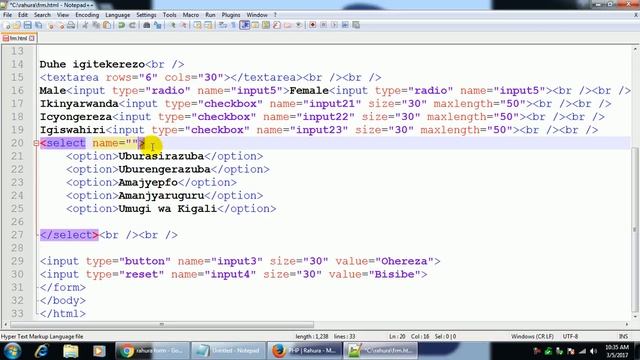Undo the last edit with the Undo icon
Image resolution: width=640 pixels, height=360 pixels.
pyautogui.click(x=121, y=25)
